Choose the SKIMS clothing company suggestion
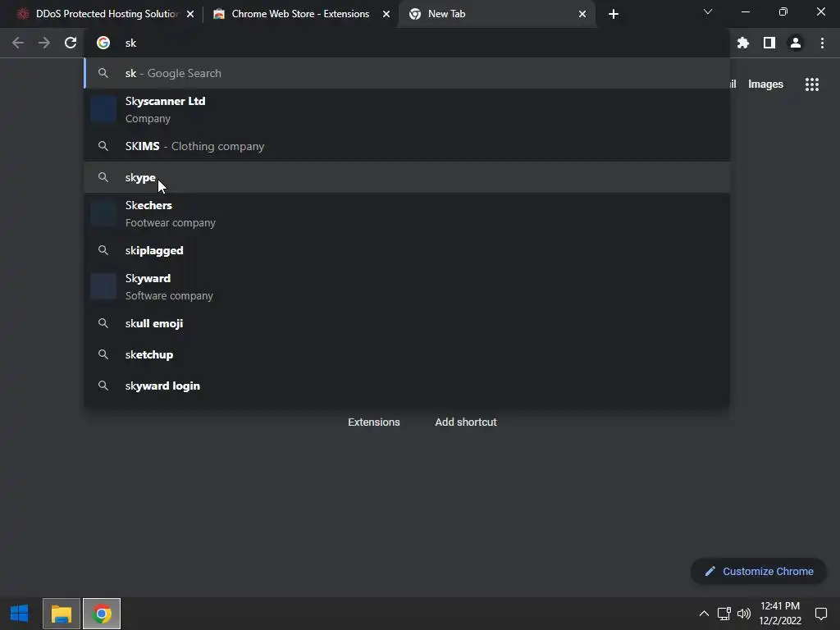This screenshot has width=840, height=630. pos(407,146)
